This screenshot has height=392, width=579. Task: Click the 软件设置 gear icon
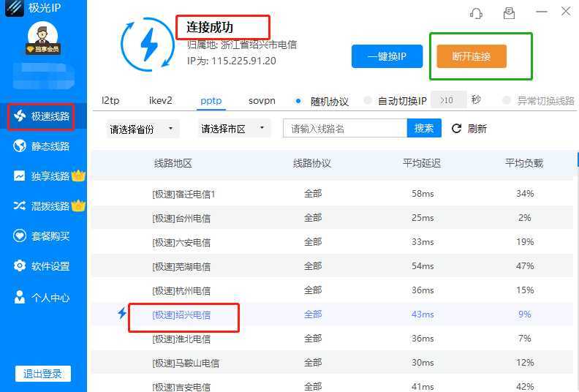point(20,265)
